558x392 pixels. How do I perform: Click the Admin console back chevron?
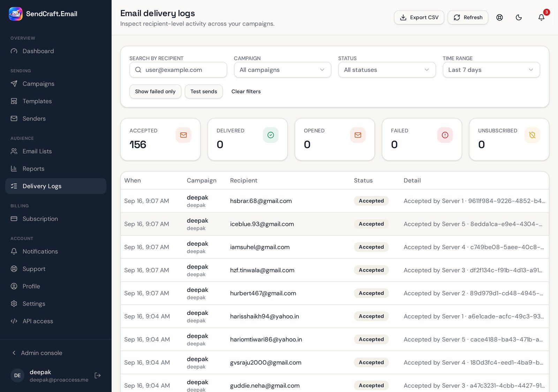[x=14, y=353]
